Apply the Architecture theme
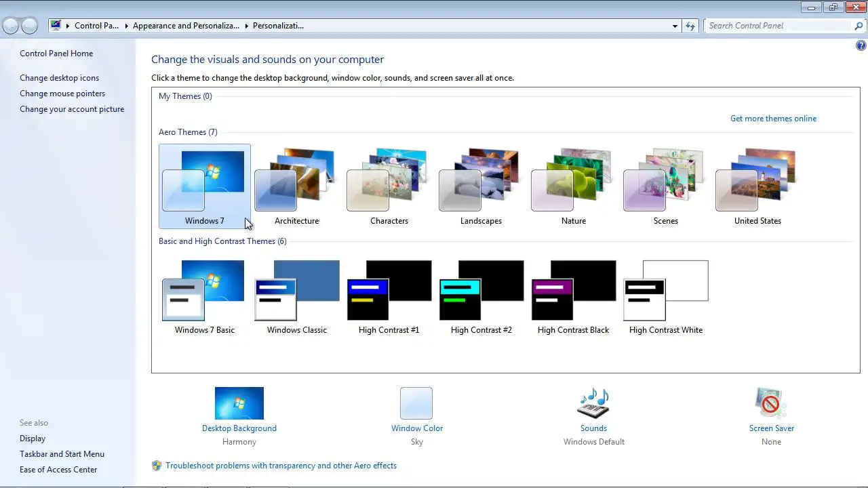868x488 pixels. point(296,186)
